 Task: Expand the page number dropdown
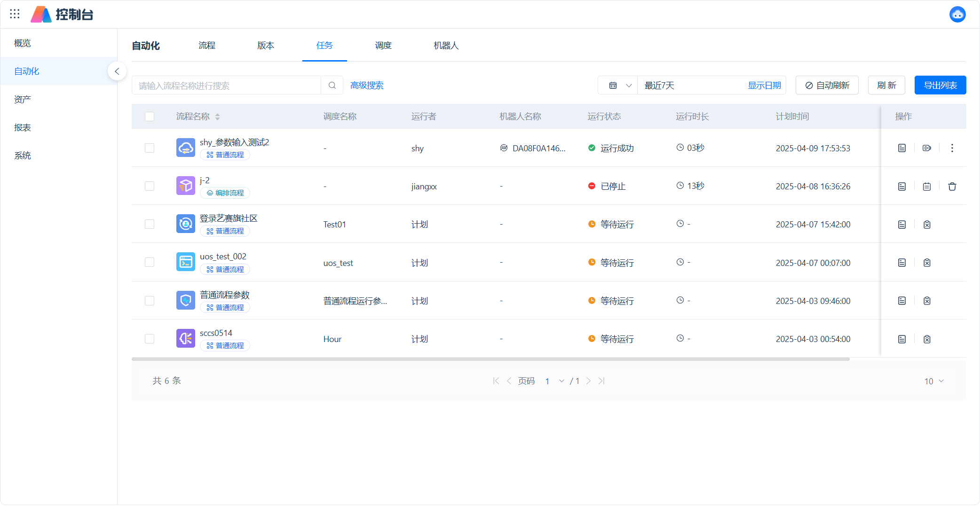click(x=561, y=381)
